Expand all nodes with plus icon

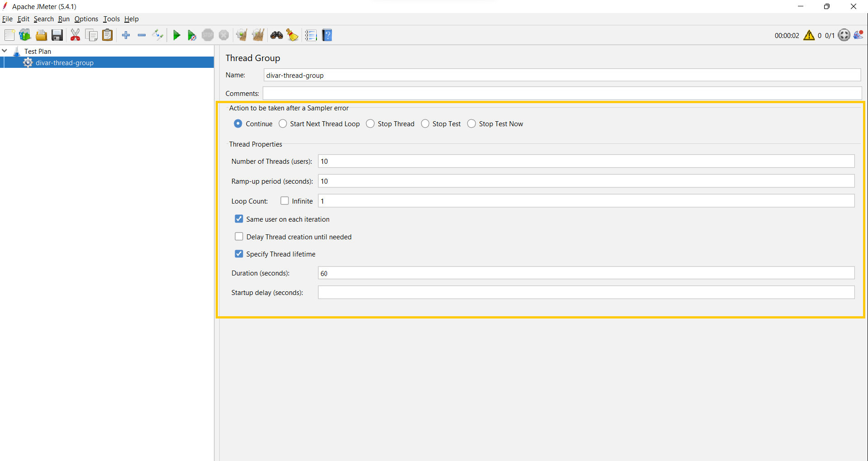126,35
